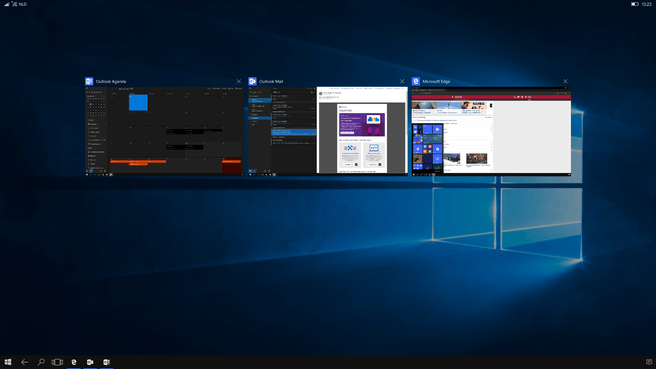
Task: Click the back arrow in the taskbar
Action: (24, 362)
